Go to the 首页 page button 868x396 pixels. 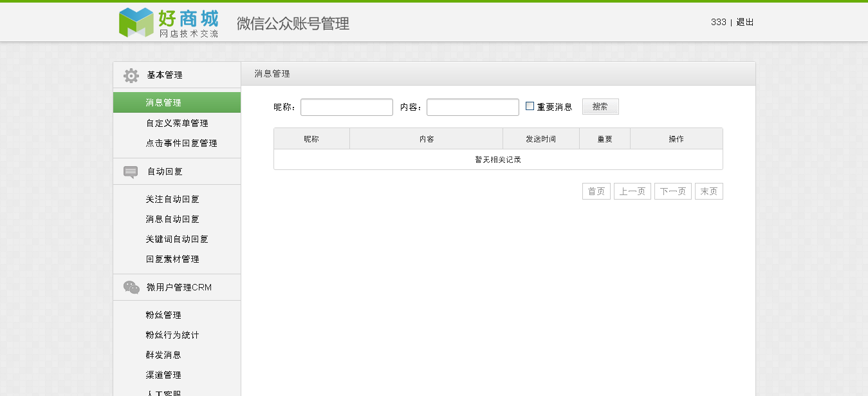pyautogui.click(x=596, y=191)
